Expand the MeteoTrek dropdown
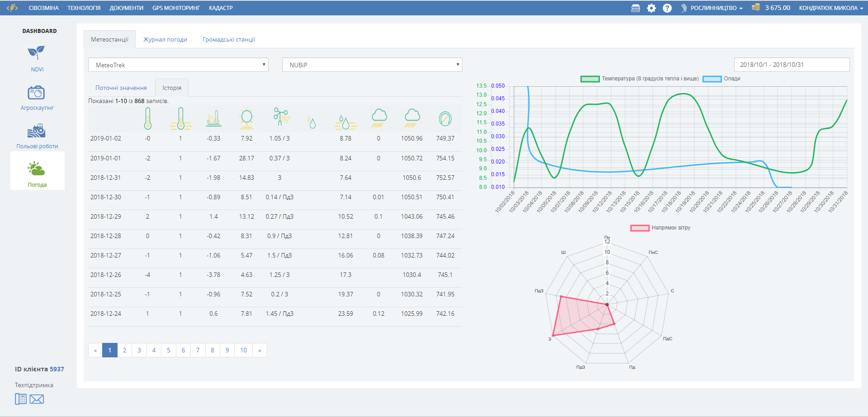 pos(178,65)
